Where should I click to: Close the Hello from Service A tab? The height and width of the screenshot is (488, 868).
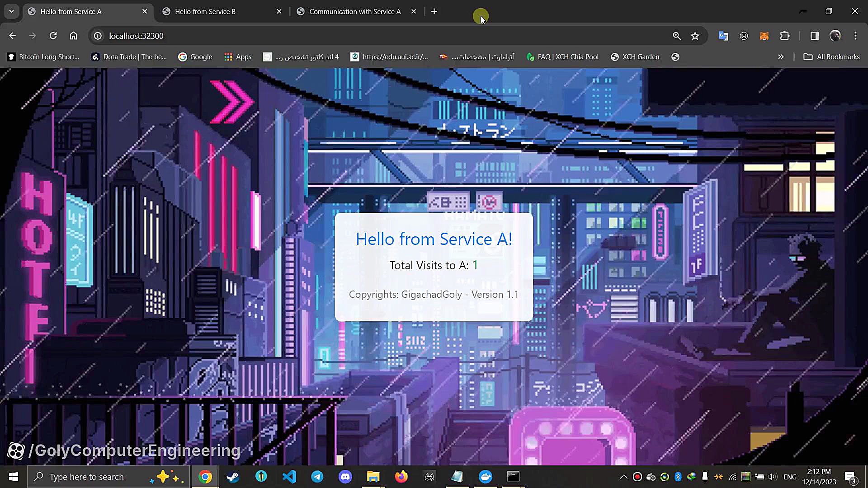point(144,12)
